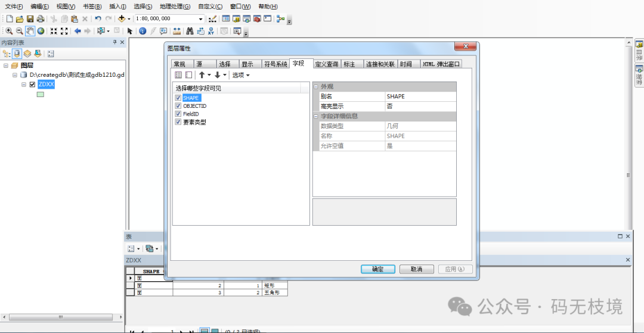
Task: Select the ZDXX layer name
Action: point(46,85)
